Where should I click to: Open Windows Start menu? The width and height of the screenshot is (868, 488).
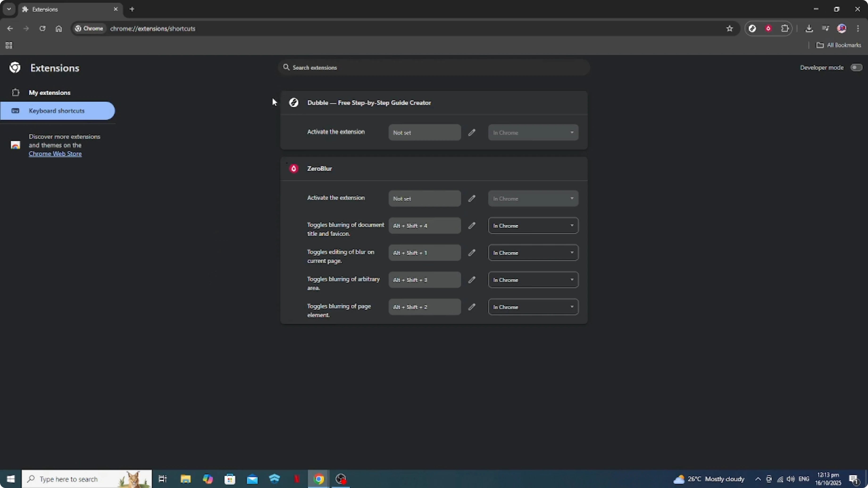pyautogui.click(x=10, y=479)
